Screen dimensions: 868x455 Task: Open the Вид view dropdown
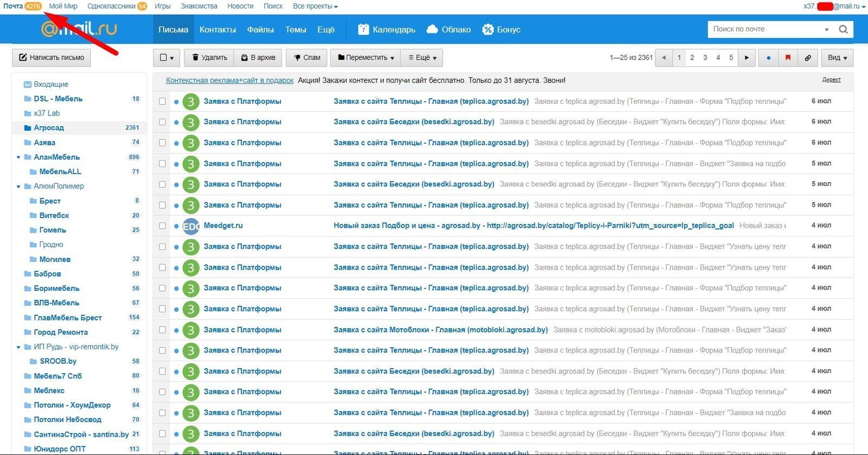point(837,57)
